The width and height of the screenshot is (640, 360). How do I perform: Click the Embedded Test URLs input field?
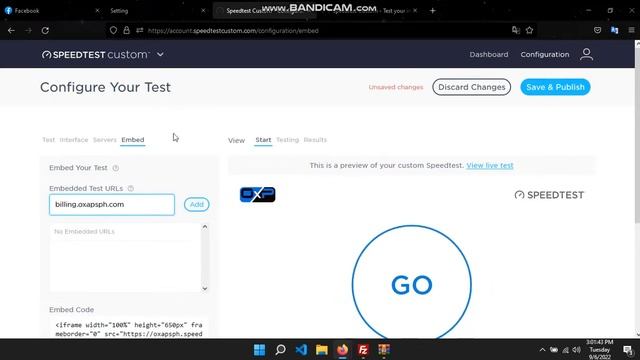click(x=112, y=204)
